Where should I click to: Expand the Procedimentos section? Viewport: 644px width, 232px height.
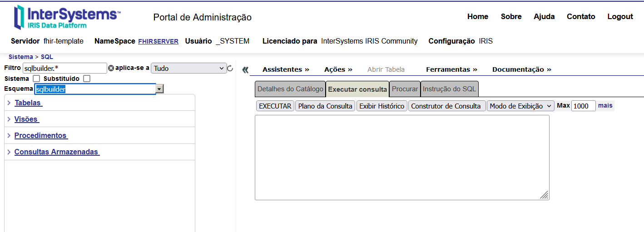tap(41, 135)
